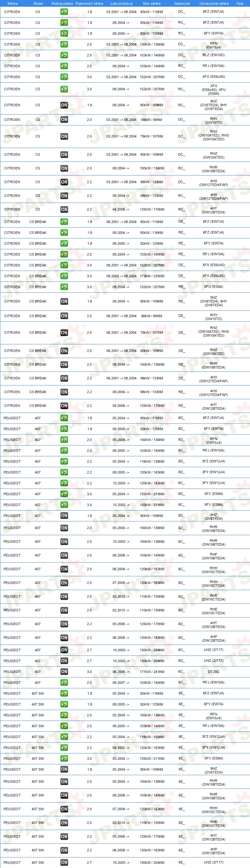Click CITROEN cell in RLZ (EW10D) row
250x868 pixels.
click(12, 55)
